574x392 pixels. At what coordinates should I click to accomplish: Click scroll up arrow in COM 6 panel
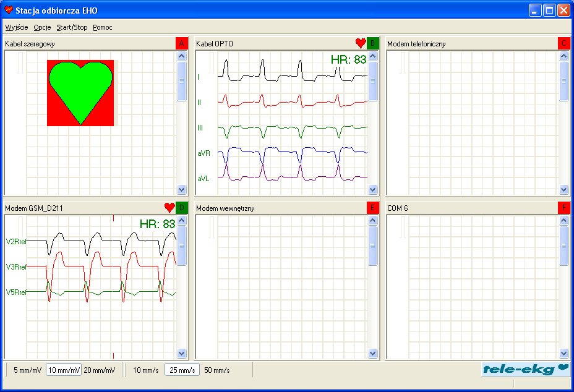[563, 220]
